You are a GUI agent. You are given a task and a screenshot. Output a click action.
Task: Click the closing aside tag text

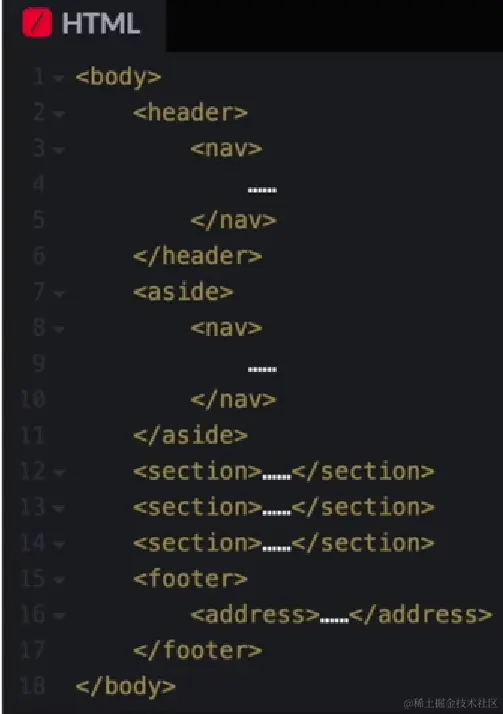pyautogui.click(x=190, y=435)
